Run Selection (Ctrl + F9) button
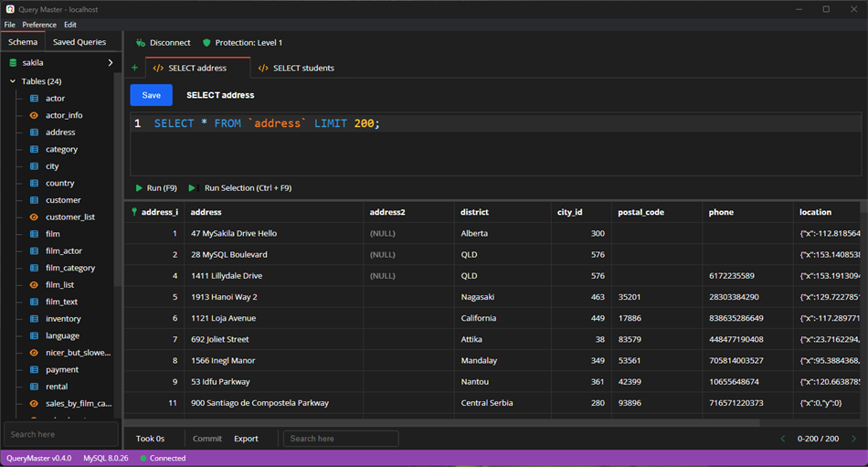This screenshot has height=467, width=868. pyautogui.click(x=248, y=188)
